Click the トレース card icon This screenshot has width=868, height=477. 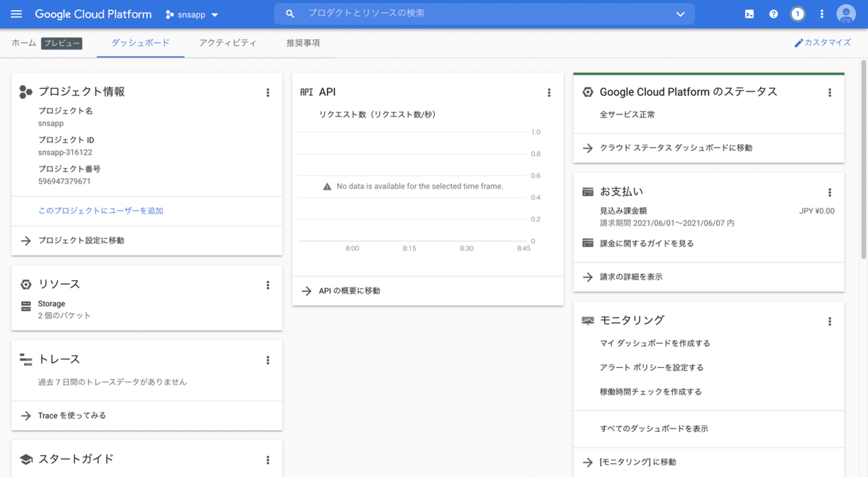[x=26, y=359]
